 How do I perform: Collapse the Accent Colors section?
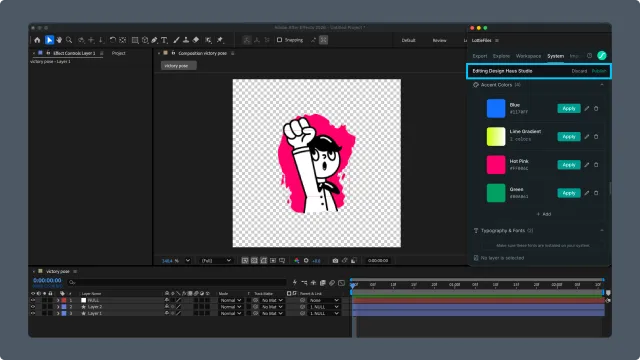[602, 85]
